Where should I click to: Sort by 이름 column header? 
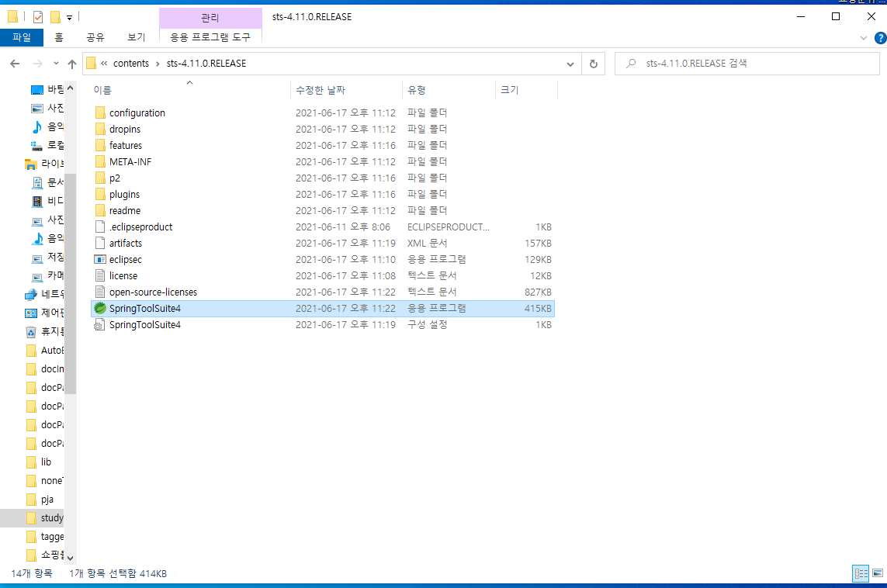click(x=191, y=90)
